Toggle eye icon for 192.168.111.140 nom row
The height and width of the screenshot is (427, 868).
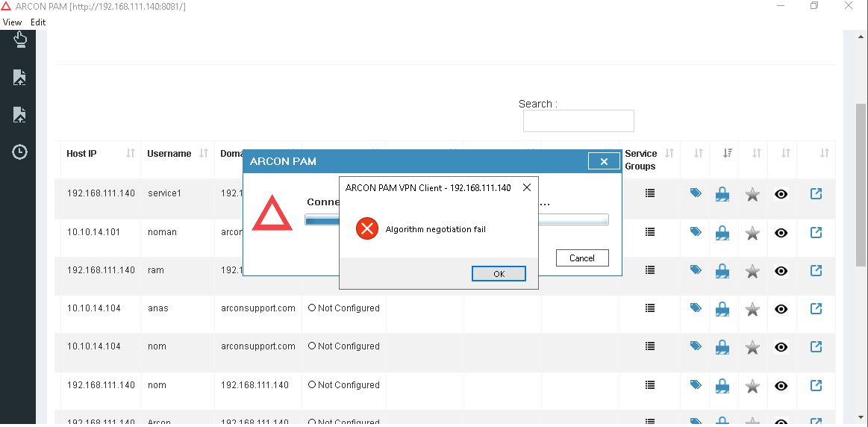pyautogui.click(x=781, y=385)
